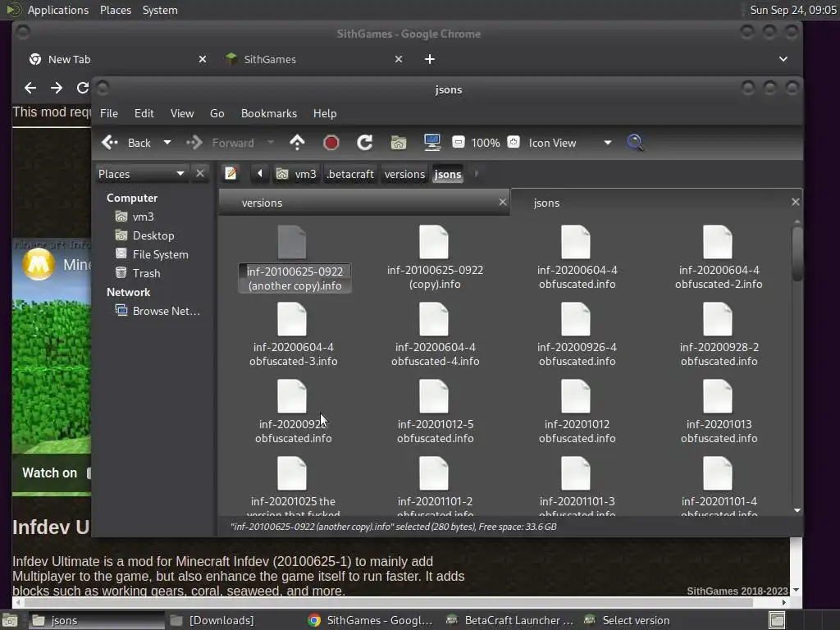Open a new tab in Chrome
840x630 pixels.
(x=430, y=59)
